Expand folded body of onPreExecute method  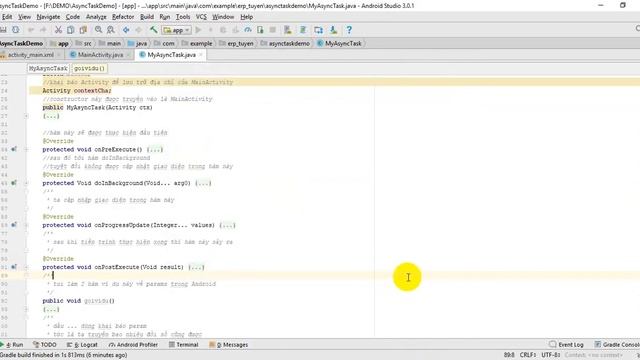[x=155, y=149]
